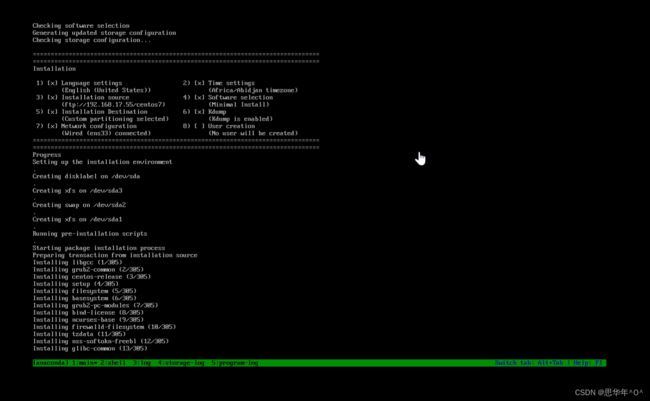
Task: Select the 'Time settings' menu entry
Action: (231, 83)
